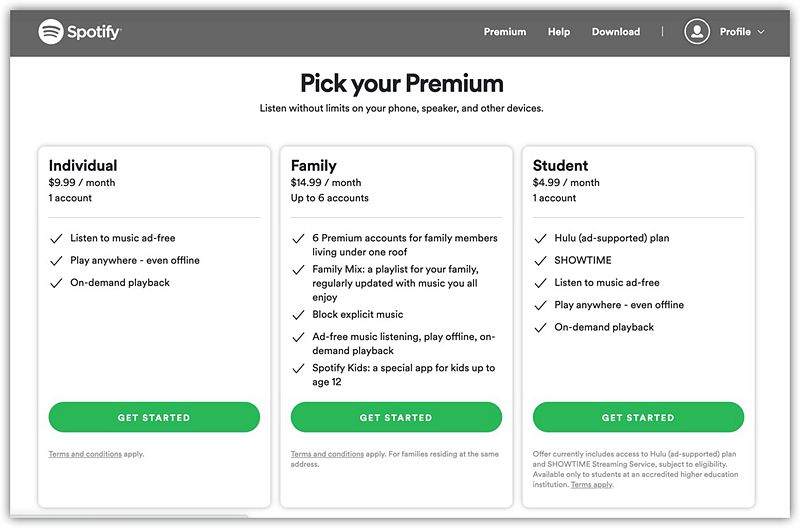Open the Premium menu item

click(505, 32)
